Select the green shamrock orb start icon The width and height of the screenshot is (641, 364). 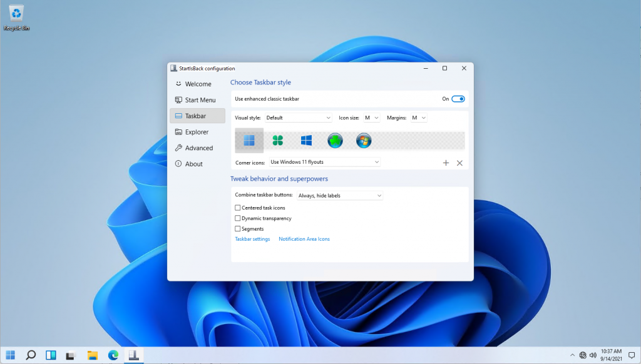coord(335,141)
